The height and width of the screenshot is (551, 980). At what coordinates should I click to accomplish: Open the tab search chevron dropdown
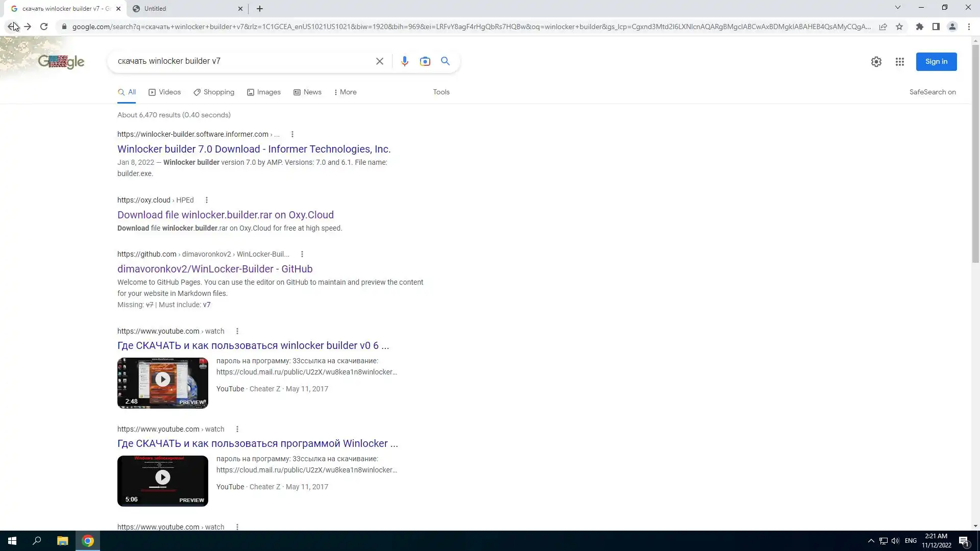(x=897, y=8)
